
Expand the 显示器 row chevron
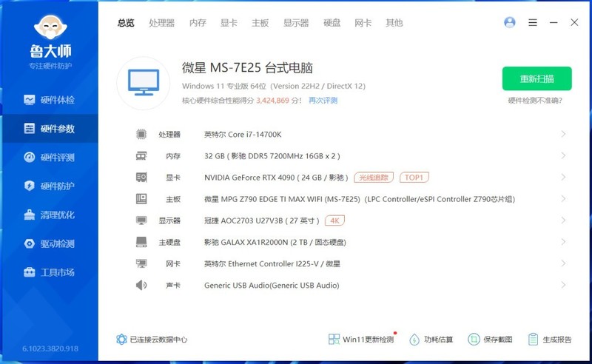(563, 220)
